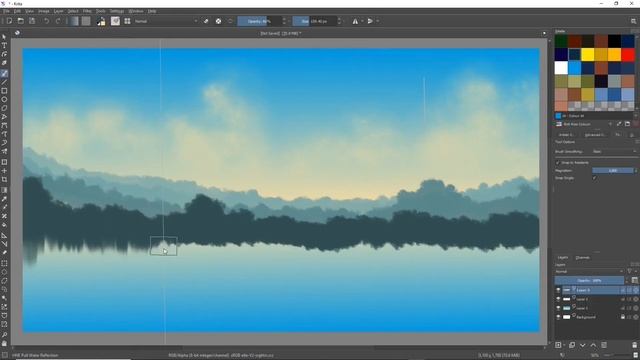The height and width of the screenshot is (360, 640).
Task: Open the brush editor settings
Action: [116, 21]
